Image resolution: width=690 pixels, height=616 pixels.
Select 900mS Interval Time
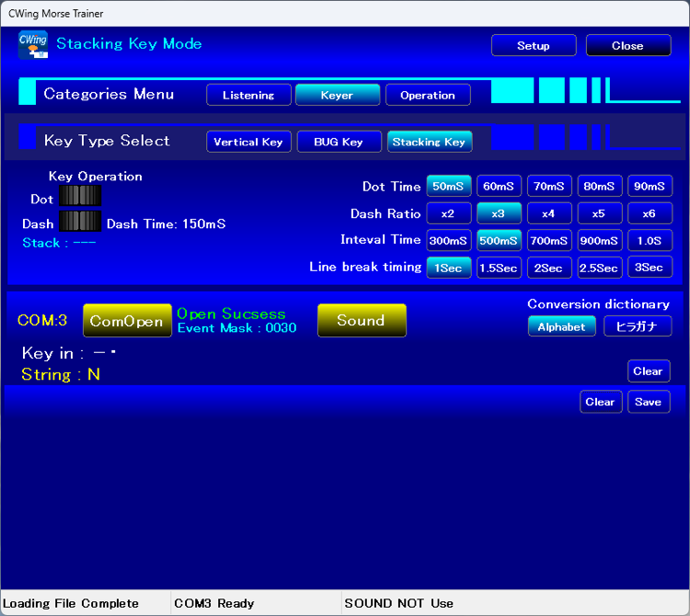pos(599,240)
